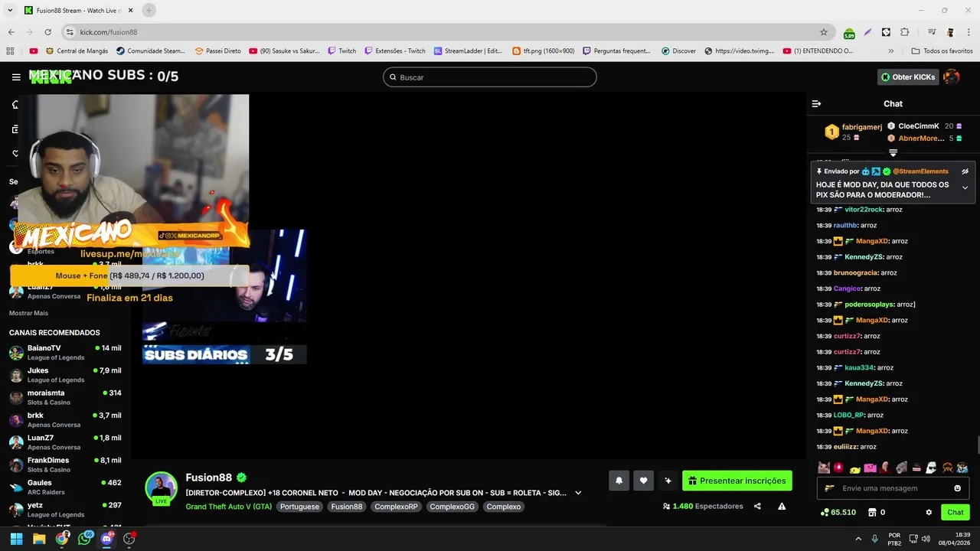View the 65.510 channel points balance
This screenshot has width=980, height=551.
838,512
